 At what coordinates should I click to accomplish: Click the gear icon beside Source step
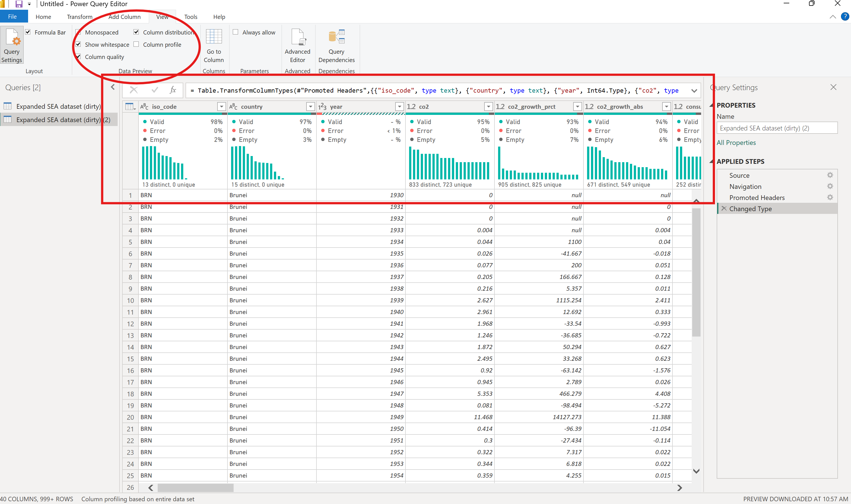[830, 175]
